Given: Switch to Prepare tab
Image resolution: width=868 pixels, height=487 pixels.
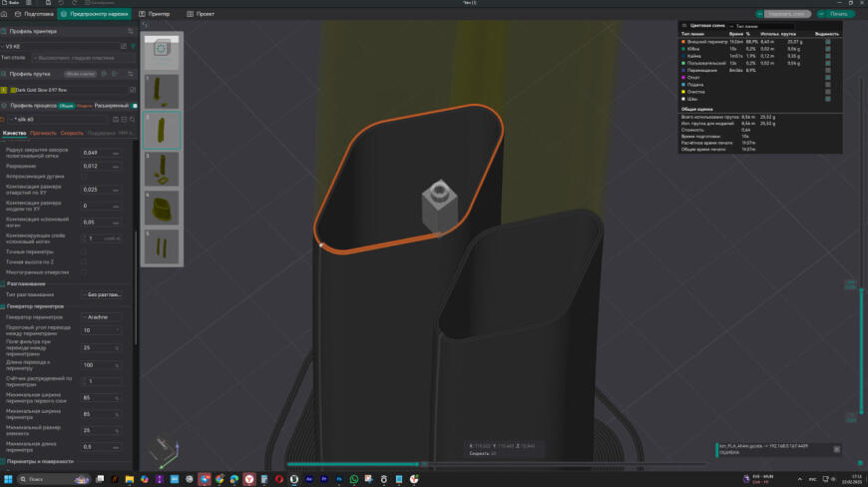Looking at the screenshot, I should [34, 14].
